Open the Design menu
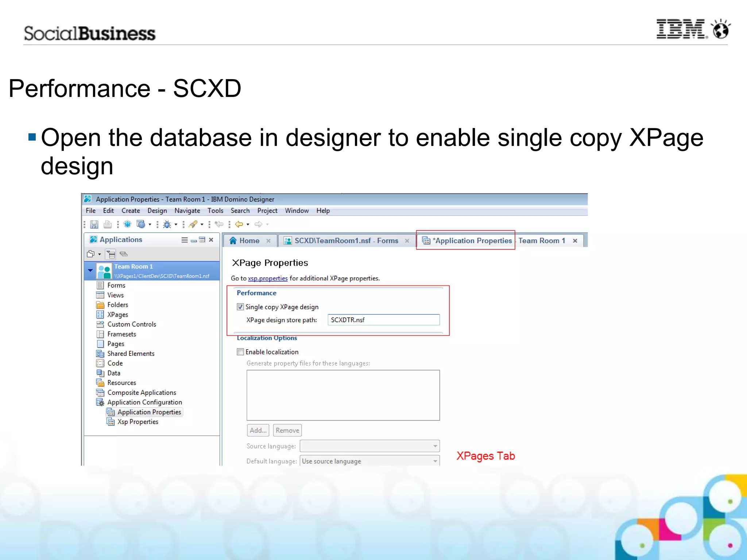The width and height of the screenshot is (747, 560). point(157,211)
